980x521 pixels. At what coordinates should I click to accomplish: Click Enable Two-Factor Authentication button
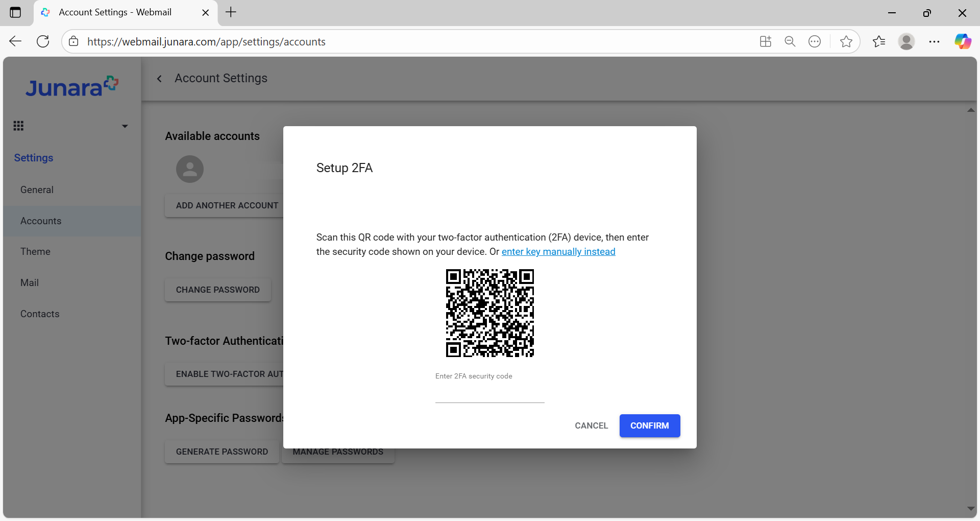[224, 374]
